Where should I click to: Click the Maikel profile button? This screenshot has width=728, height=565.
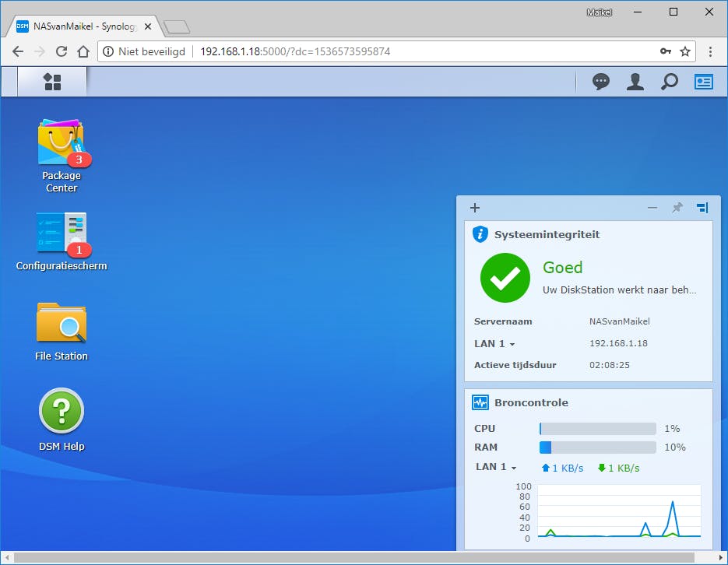[599, 12]
